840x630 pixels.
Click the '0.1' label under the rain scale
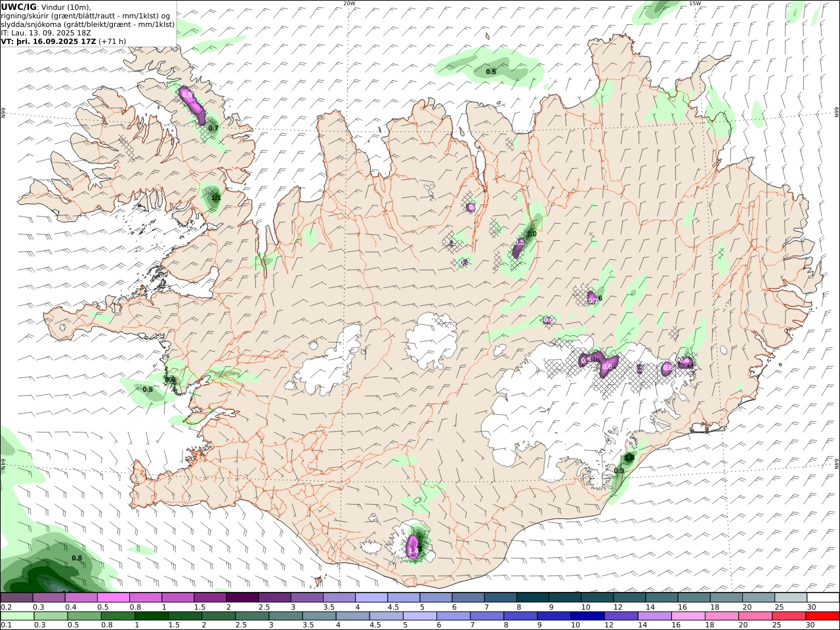tap(5, 625)
